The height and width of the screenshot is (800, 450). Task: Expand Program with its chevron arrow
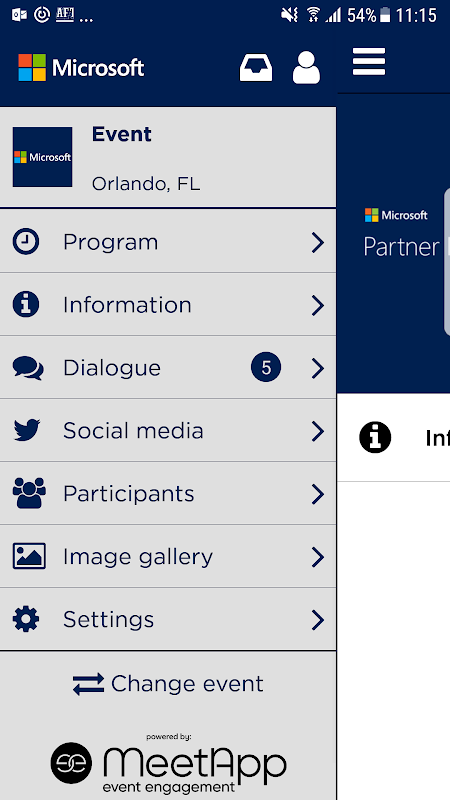pos(318,243)
